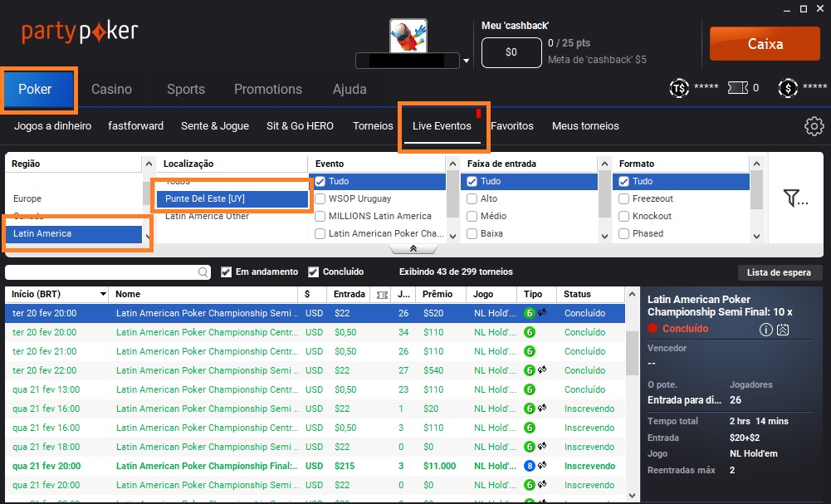Open Início (BRT) sort dropdown arrow

[x=103, y=294]
